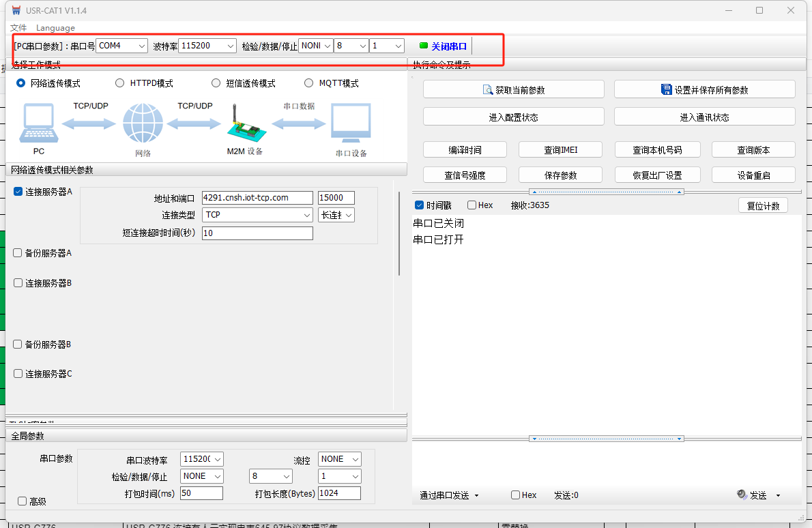Click the upper splitter handle above log
Image resolution: width=812 pixels, height=528 pixels.
tap(607, 192)
